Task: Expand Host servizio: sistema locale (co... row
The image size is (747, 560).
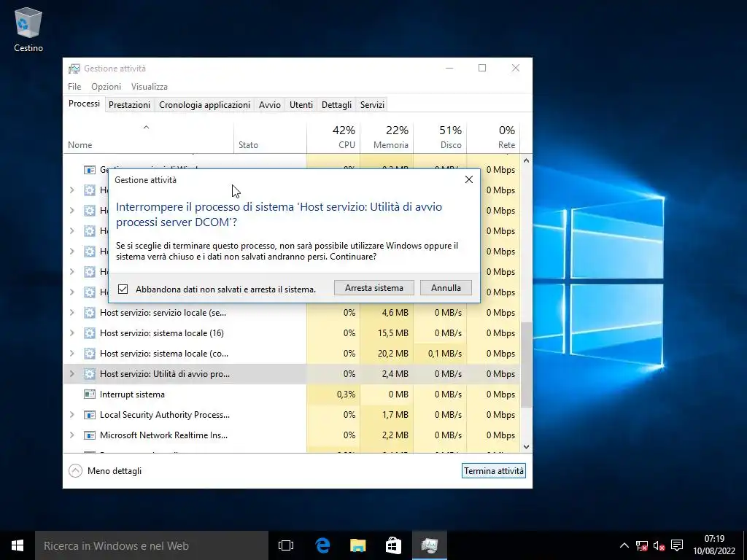Action: pyautogui.click(x=72, y=354)
